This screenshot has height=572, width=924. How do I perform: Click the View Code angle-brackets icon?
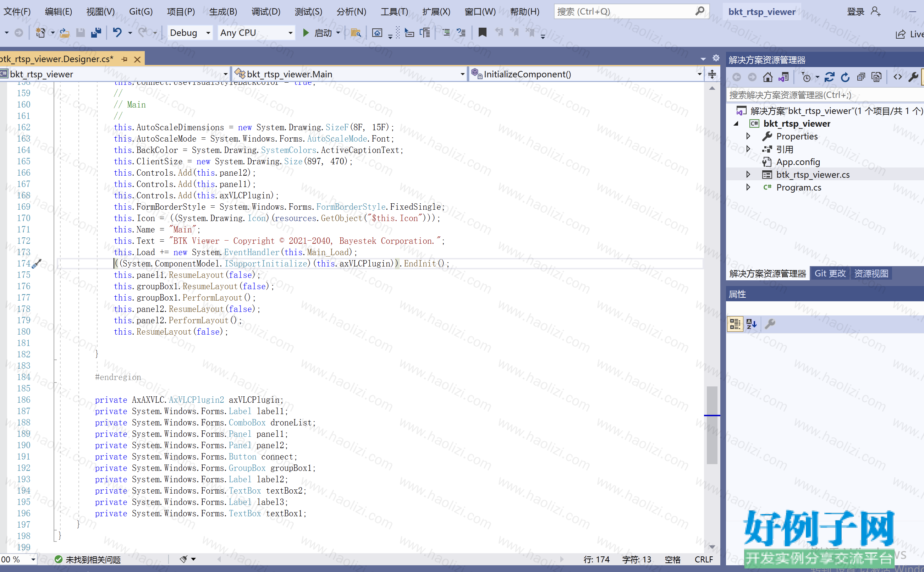point(897,77)
